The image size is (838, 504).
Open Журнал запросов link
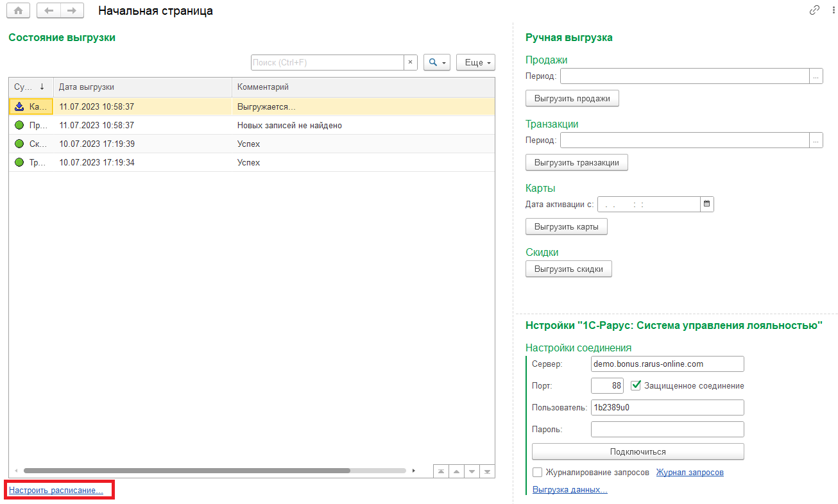pyautogui.click(x=690, y=473)
